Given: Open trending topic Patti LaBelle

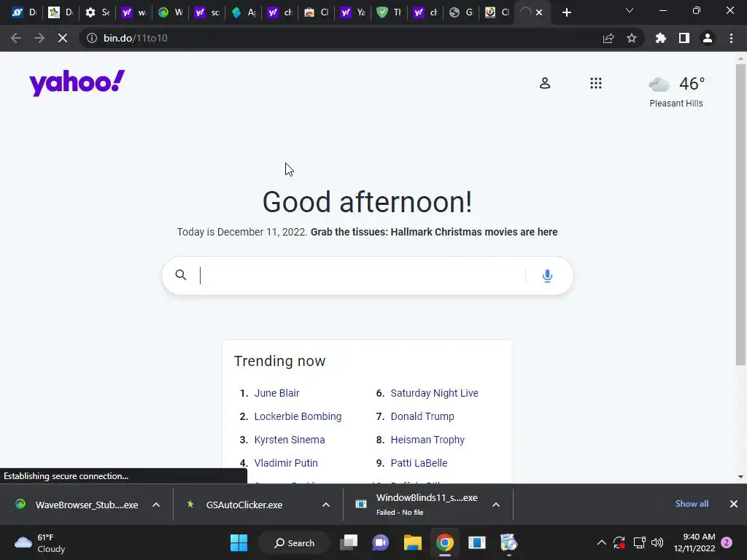Looking at the screenshot, I should pos(419,463).
